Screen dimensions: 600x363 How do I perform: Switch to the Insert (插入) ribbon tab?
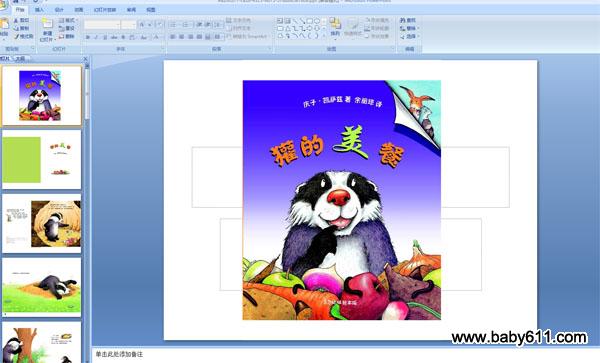(39, 10)
